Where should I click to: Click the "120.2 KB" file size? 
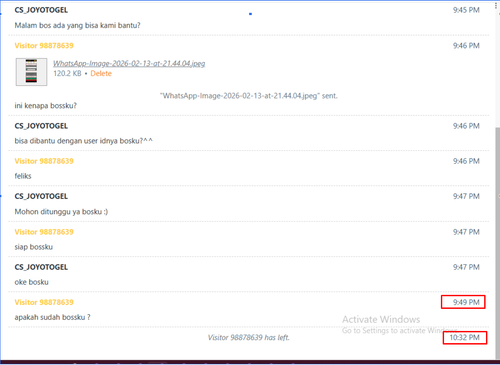pos(67,73)
